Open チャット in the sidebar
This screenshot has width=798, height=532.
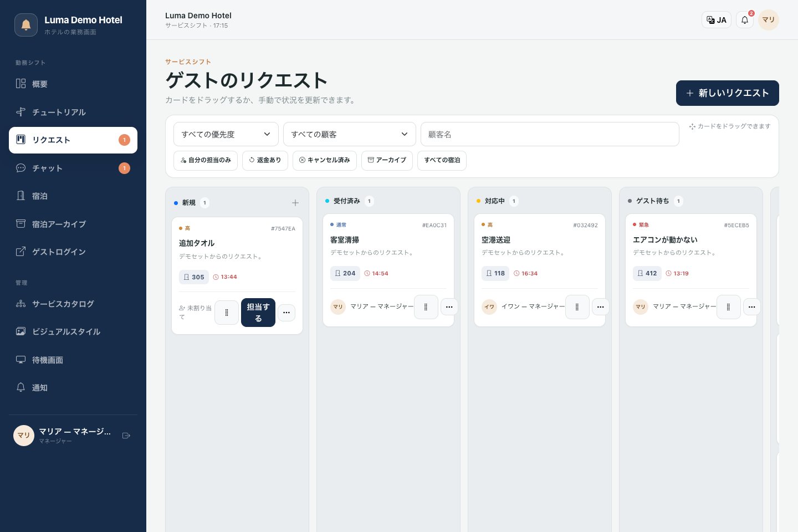point(73,168)
